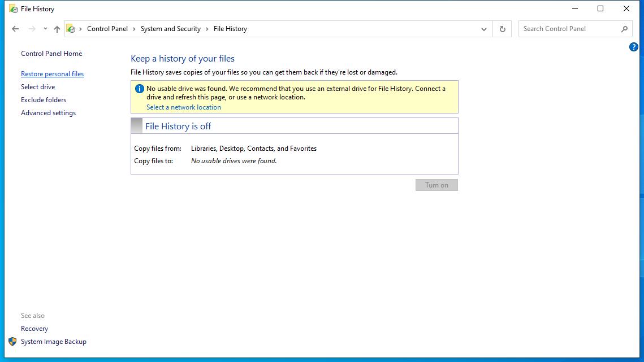
Task: Click the File History icon in the address bar
Action: click(x=71, y=28)
